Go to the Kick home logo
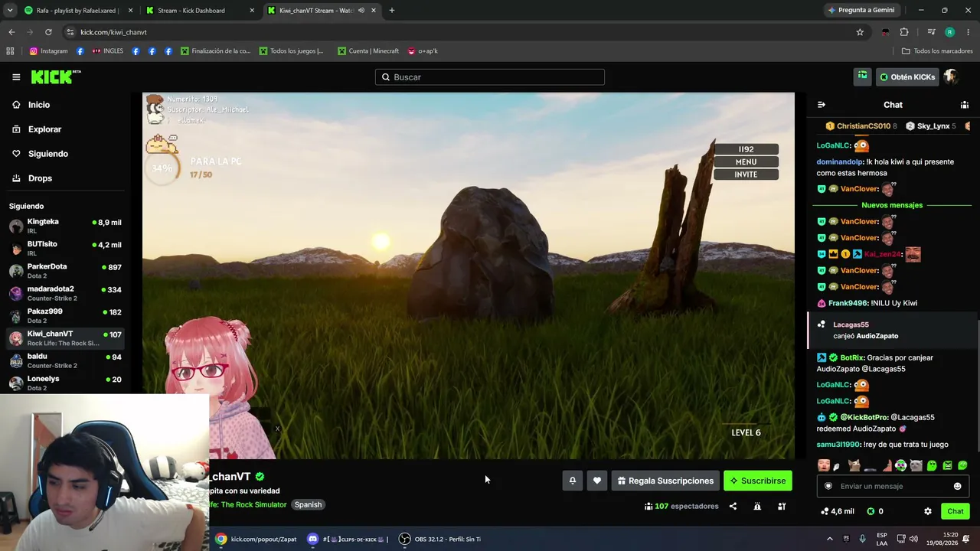980x551 pixels. coord(56,77)
